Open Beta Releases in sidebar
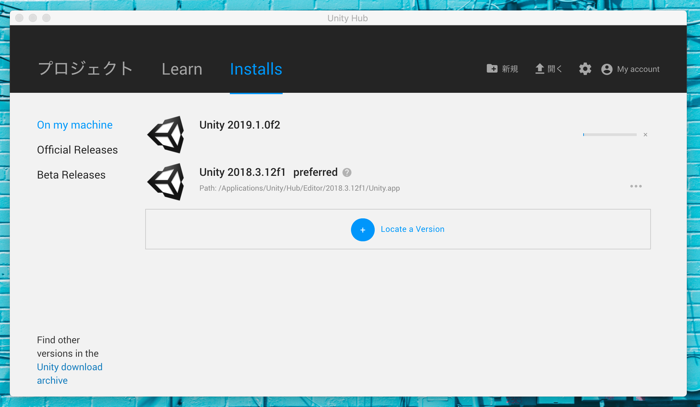This screenshot has width=700, height=407. 71,175
